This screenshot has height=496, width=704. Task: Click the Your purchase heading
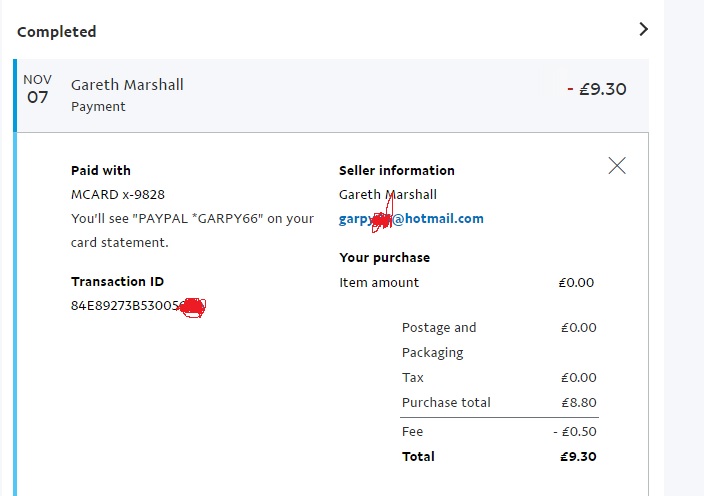(x=385, y=257)
